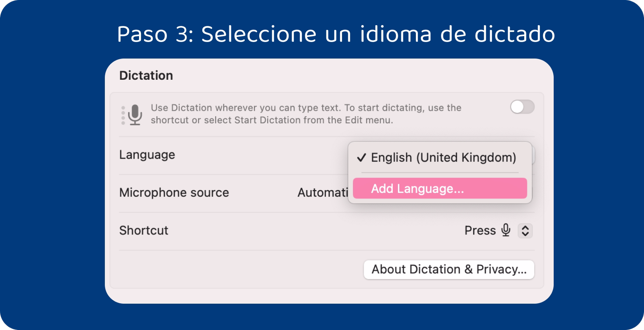Click the Language row label
The image size is (644, 330).
(147, 155)
